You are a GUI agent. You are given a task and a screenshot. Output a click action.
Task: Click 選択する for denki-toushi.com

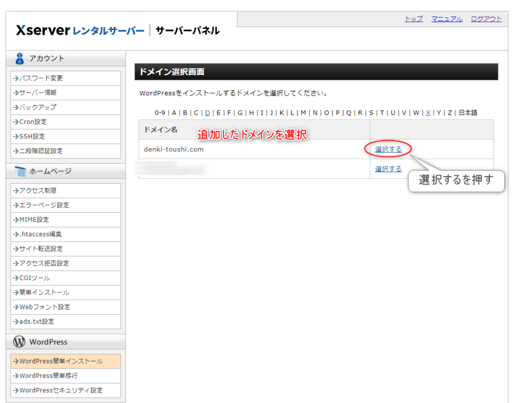point(388,149)
